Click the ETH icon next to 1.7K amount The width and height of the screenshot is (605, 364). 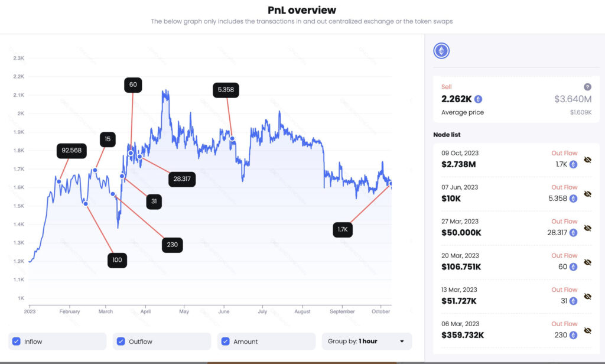573,164
